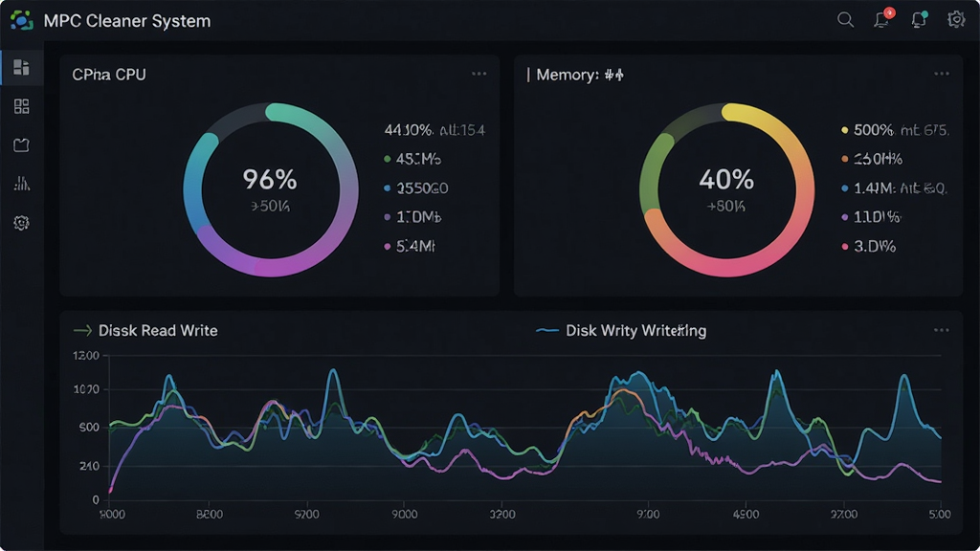Open the four-squares grid icon in the sidebar
The width and height of the screenshot is (980, 551).
pos(21,106)
